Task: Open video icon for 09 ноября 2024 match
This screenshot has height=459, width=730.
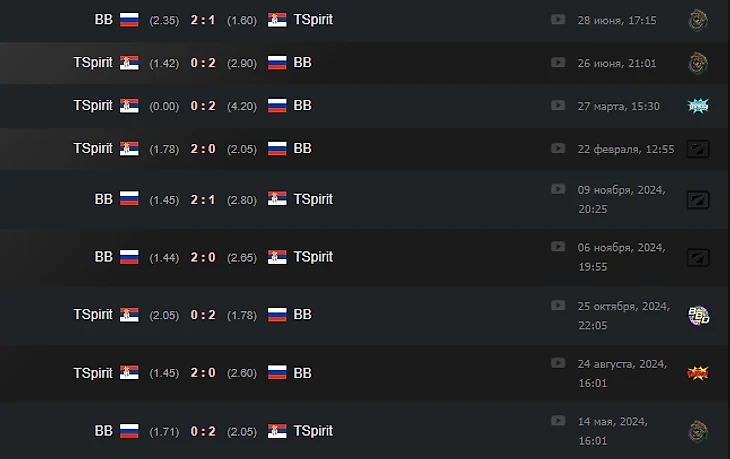Action: pos(558,189)
